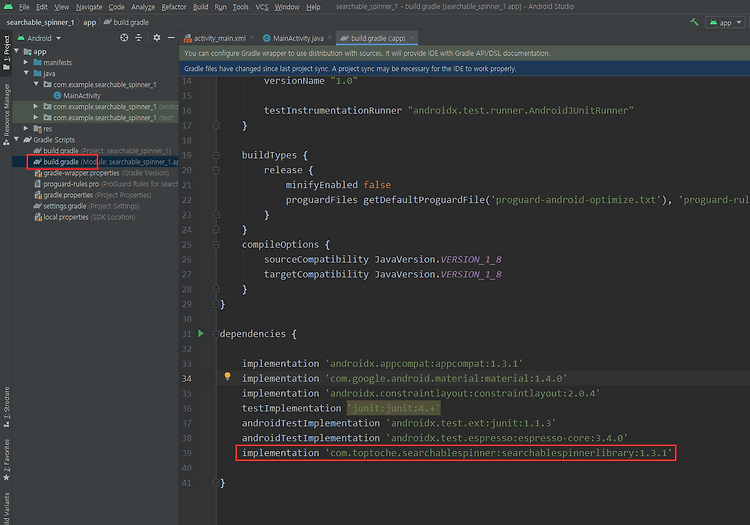The image size is (750, 525).
Task: Open the Window menu
Action: pyautogui.click(x=287, y=7)
